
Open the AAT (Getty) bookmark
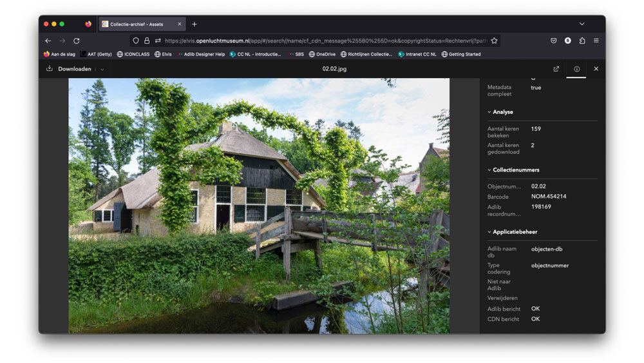pos(96,54)
